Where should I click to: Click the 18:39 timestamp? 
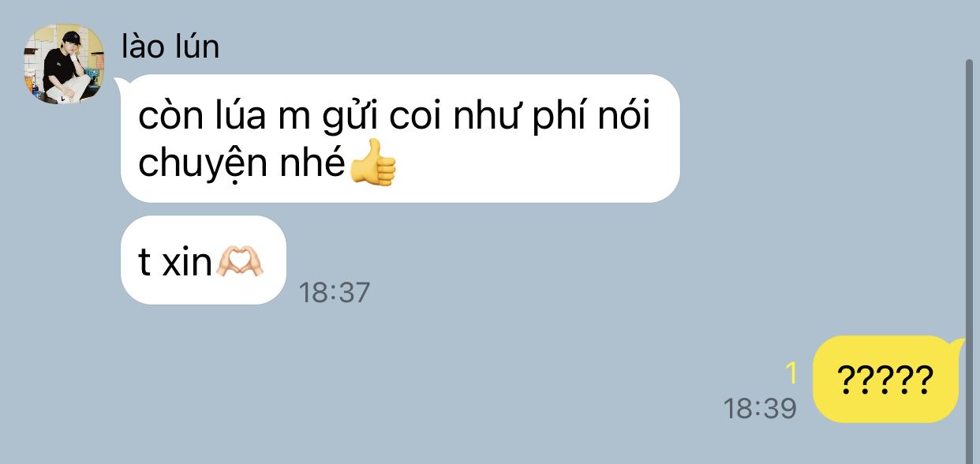(760, 408)
